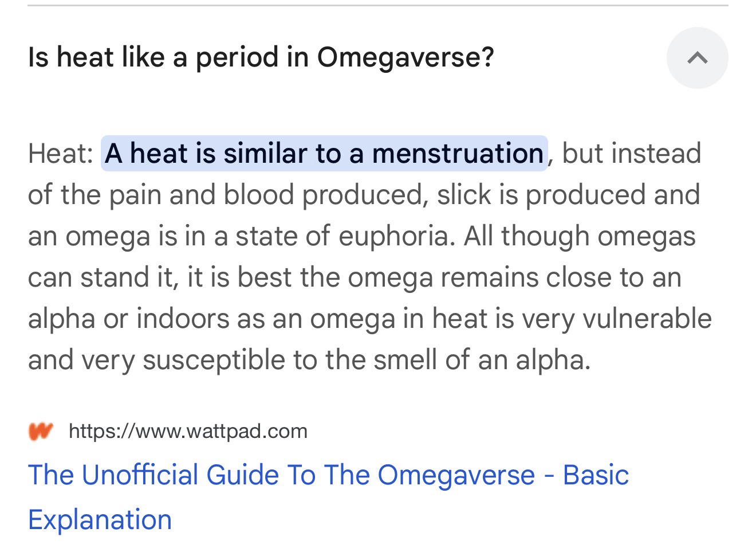Click the words "but instead" after the highlight
The width and height of the screenshot is (756, 552).
[631, 154]
